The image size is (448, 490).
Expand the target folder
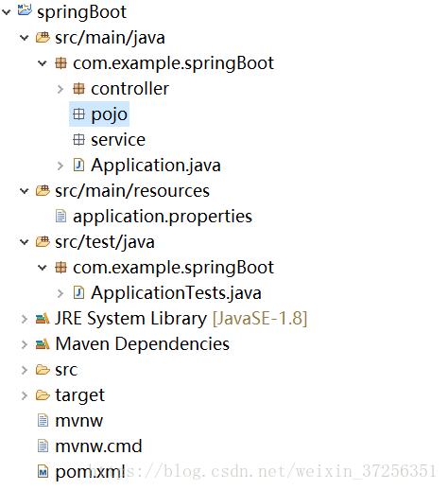(25, 395)
